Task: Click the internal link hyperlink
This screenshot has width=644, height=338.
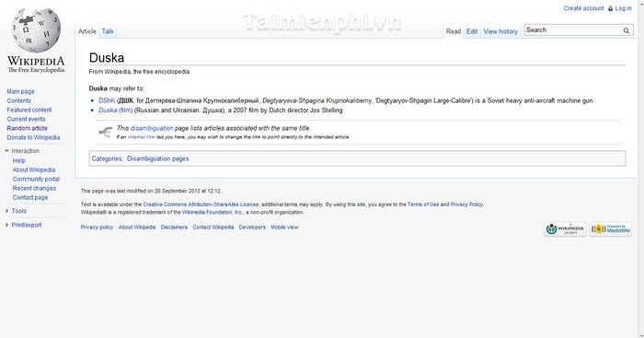Action: pos(142,137)
